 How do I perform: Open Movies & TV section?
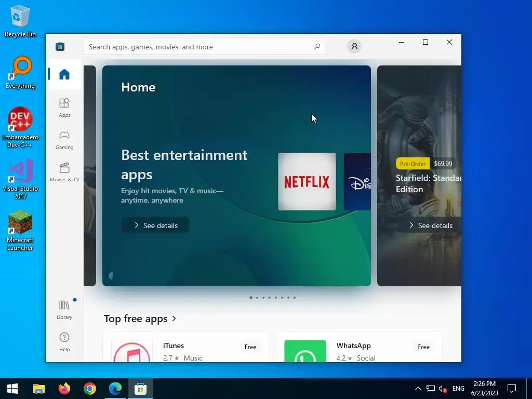[64, 172]
